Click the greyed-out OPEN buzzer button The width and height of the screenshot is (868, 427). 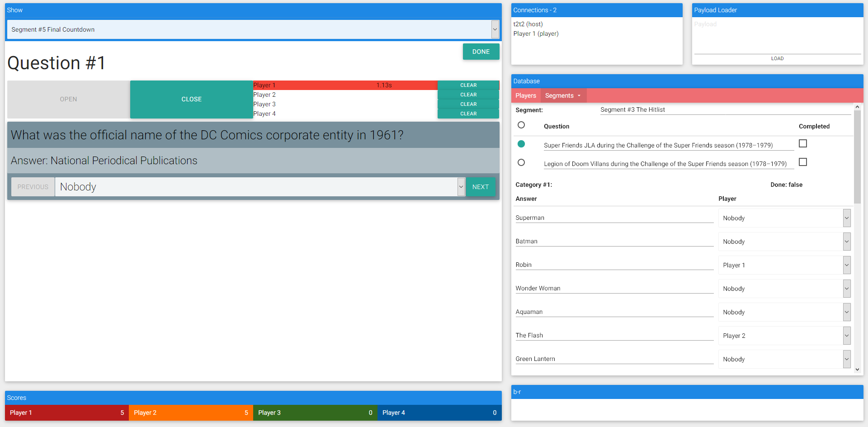click(69, 99)
